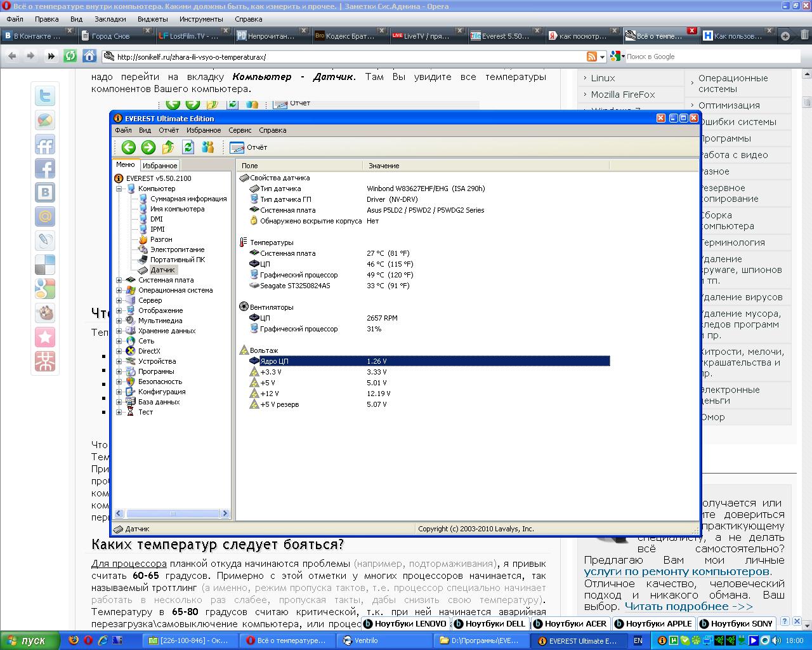The height and width of the screenshot is (650, 812).
Task: Share page via the Delicious sidebar icon
Action: 45,265
